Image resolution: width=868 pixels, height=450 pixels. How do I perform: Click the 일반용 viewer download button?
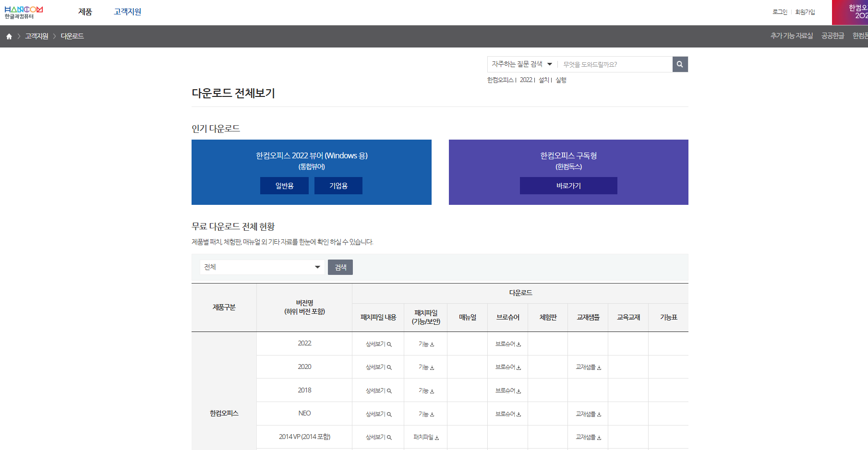click(284, 186)
